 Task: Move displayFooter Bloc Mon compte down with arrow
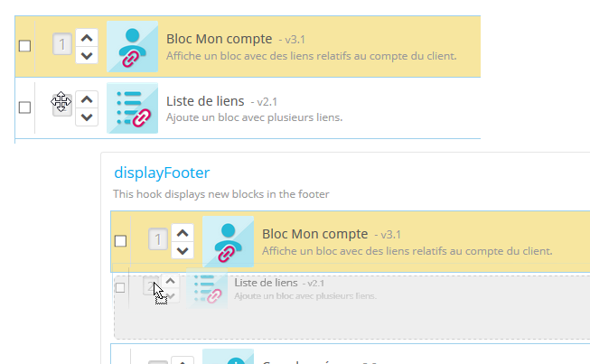pos(183,250)
